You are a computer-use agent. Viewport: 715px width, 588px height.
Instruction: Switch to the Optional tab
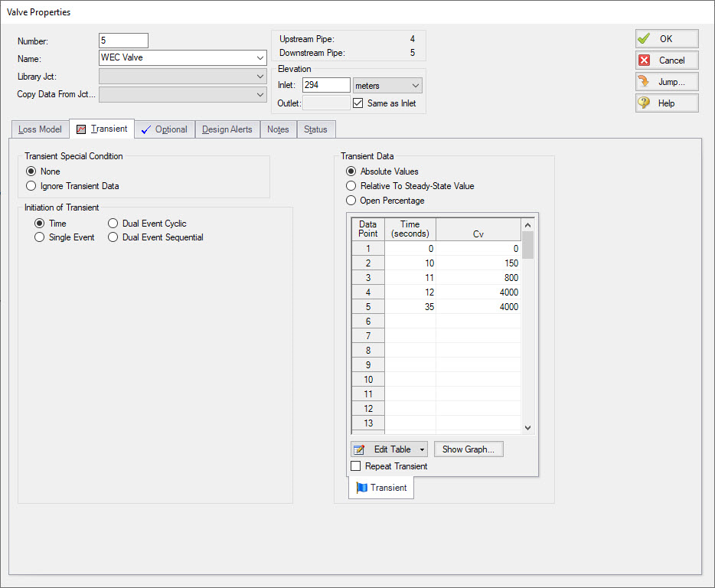point(165,129)
